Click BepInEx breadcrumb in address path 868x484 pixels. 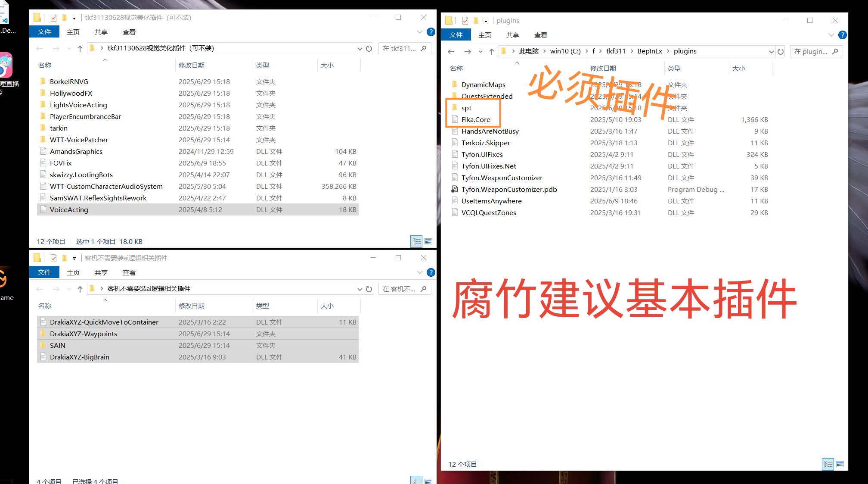[649, 51]
